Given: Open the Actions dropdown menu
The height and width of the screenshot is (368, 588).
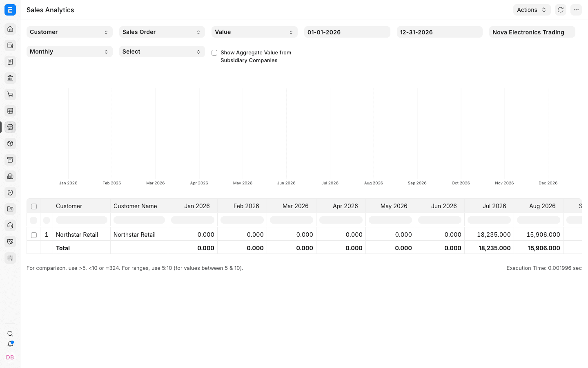Looking at the screenshot, I should (532, 10).
